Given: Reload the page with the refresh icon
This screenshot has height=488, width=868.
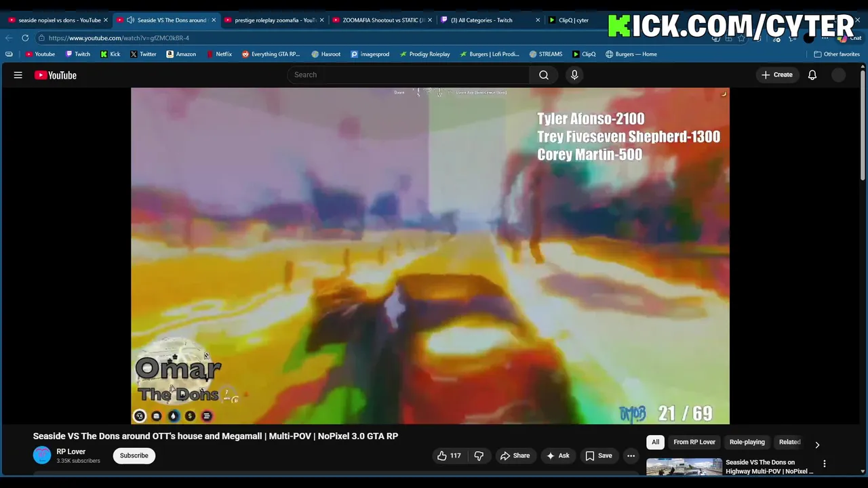Looking at the screenshot, I should pyautogui.click(x=25, y=38).
